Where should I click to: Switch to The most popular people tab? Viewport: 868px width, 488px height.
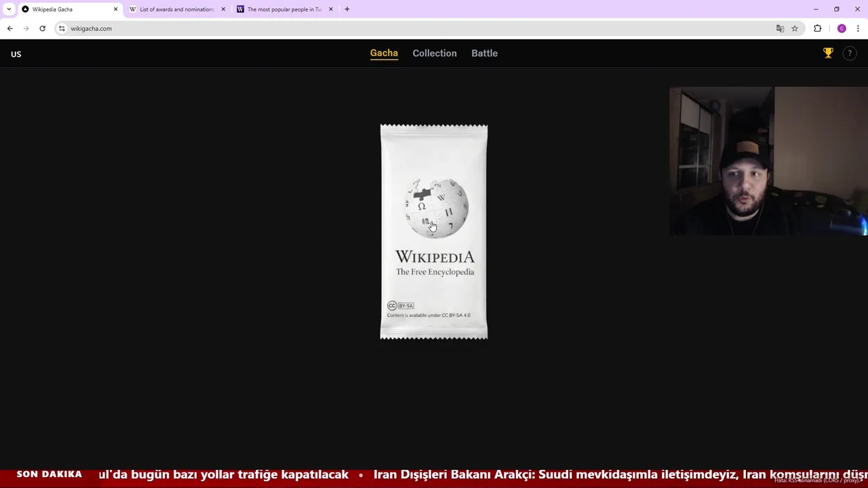[284, 9]
